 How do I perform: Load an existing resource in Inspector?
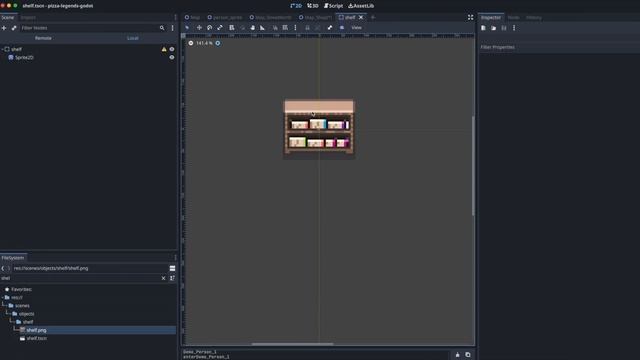click(493, 28)
